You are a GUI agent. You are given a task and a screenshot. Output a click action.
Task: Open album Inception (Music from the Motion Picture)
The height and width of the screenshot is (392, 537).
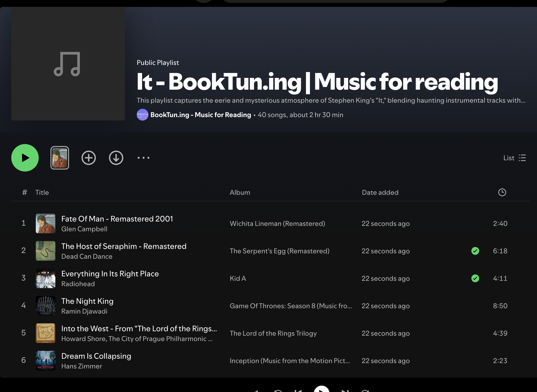pos(290,361)
